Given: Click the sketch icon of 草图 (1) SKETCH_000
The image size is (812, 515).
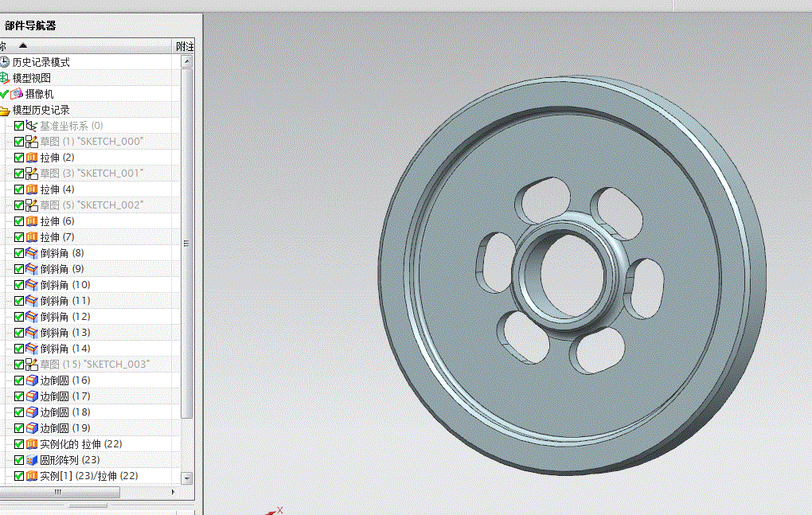Looking at the screenshot, I should click(32, 142).
